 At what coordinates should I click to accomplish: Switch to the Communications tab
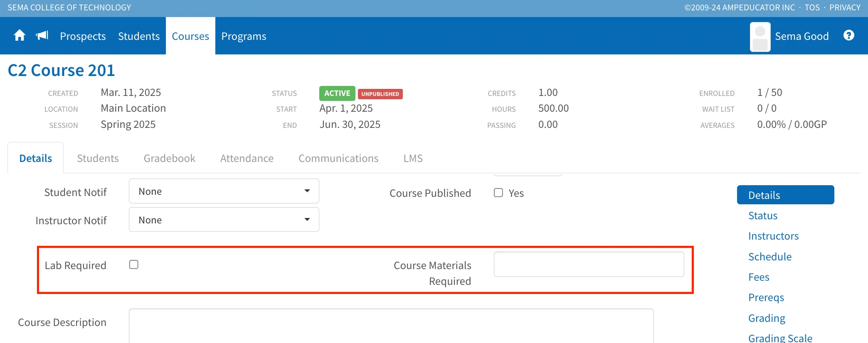tap(338, 158)
